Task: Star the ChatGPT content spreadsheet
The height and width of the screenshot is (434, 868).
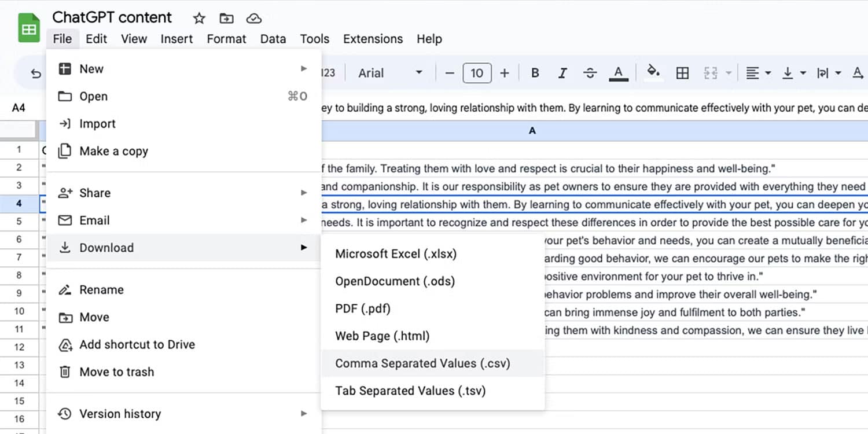Action: coord(198,18)
